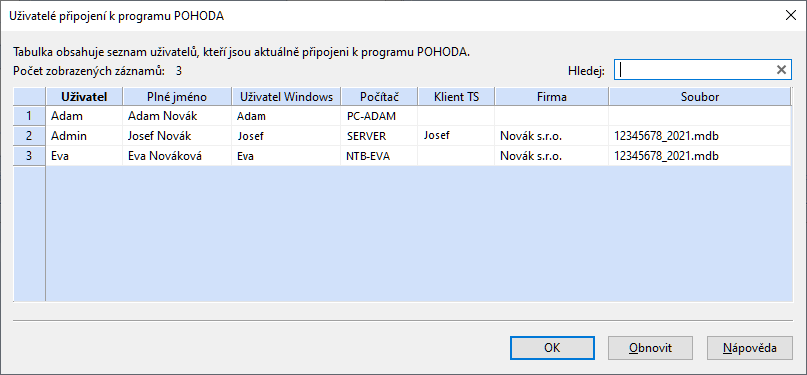Clear the search field with X icon
807x375 pixels.
tap(781, 70)
